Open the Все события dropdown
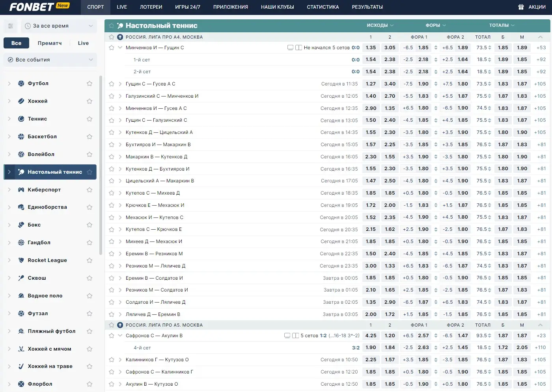 point(50,60)
